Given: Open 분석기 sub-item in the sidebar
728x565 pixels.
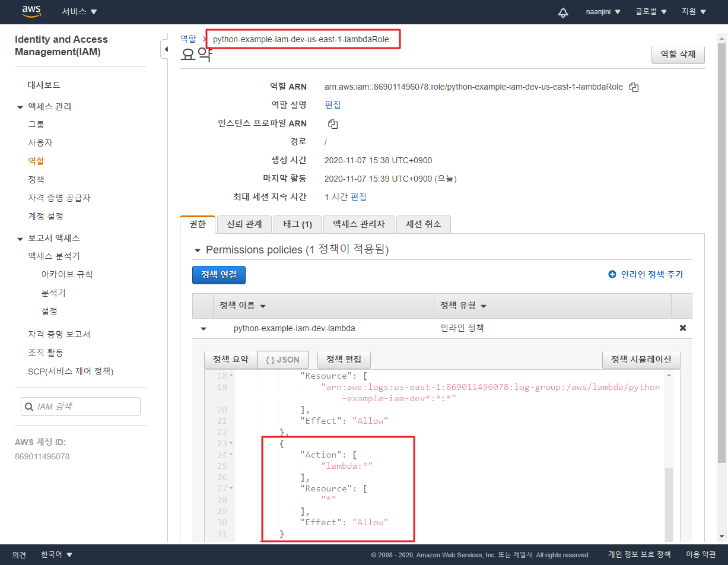Looking at the screenshot, I should [x=53, y=293].
